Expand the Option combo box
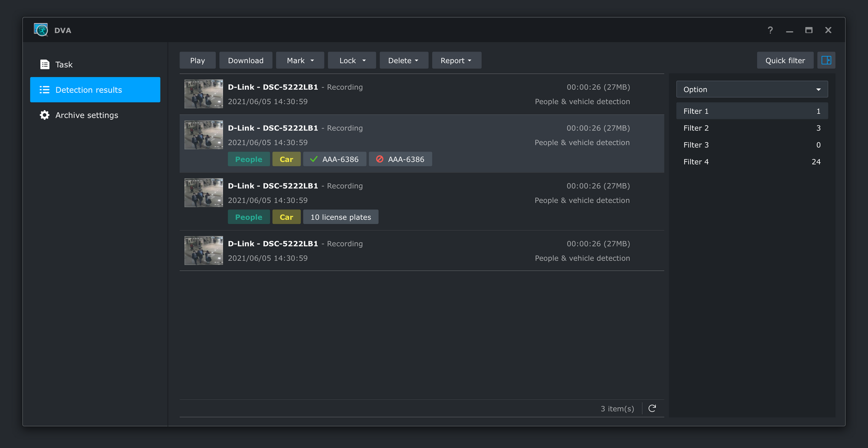868x448 pixels. click(x=752, y=89)
